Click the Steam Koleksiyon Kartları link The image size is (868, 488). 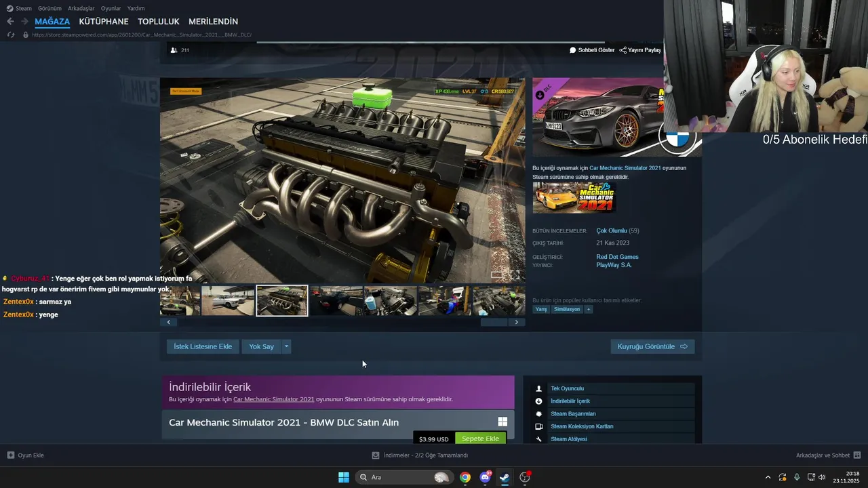click(x=582, y=426)
